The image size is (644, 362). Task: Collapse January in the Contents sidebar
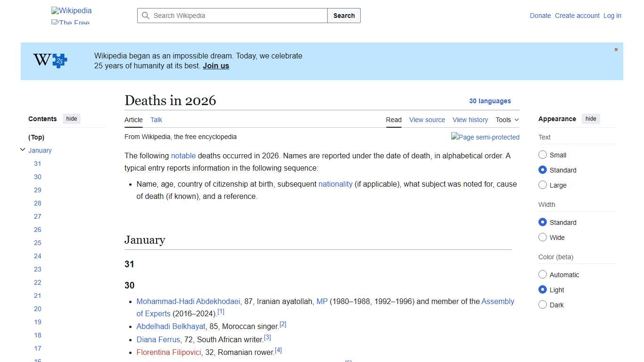coord(23,149)
